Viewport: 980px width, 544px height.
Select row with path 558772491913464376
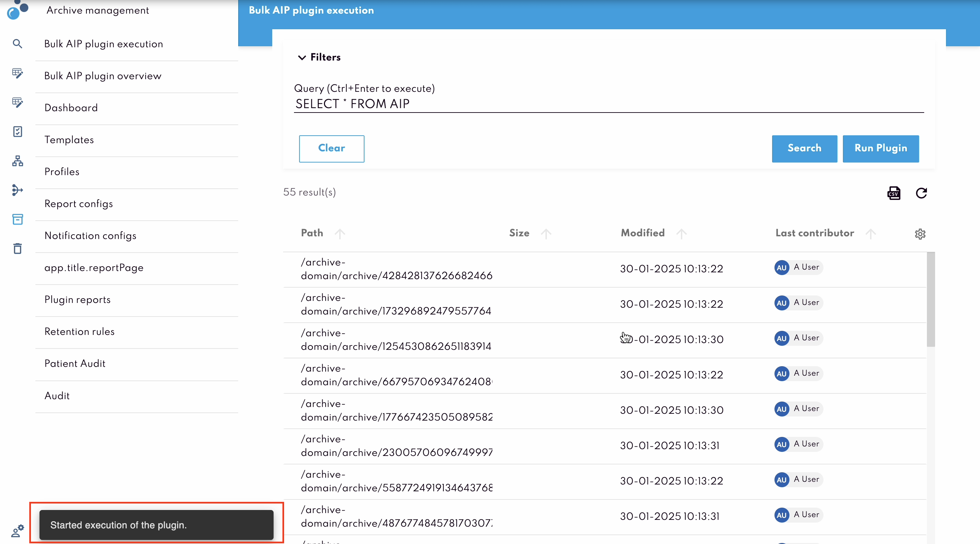click(x=605, y=481)
